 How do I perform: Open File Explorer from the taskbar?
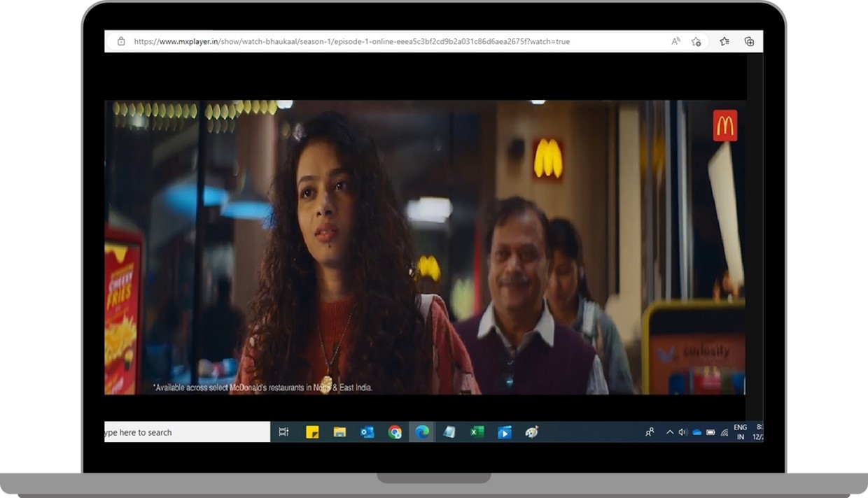click(x=339, y=432)
